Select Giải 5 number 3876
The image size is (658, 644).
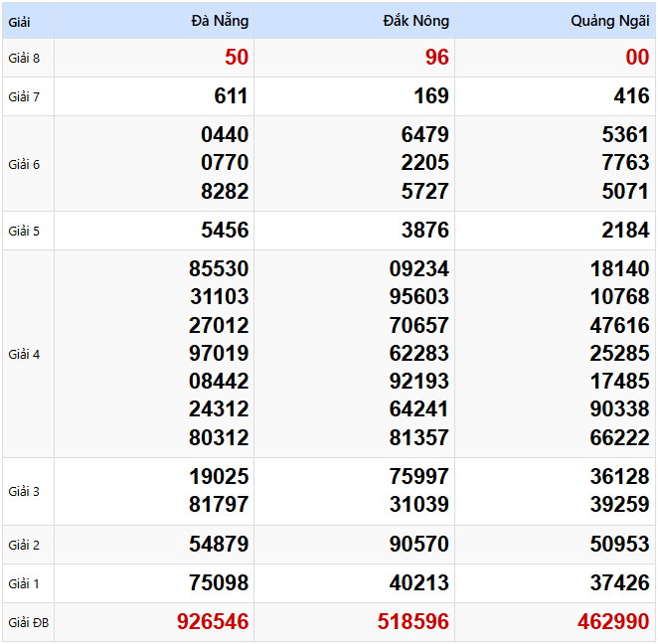(423, 231)
